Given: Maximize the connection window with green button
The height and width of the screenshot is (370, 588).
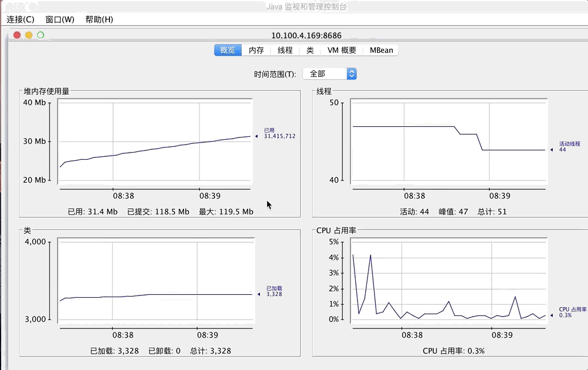Looking at the screenshot, I should pos(41,35).
